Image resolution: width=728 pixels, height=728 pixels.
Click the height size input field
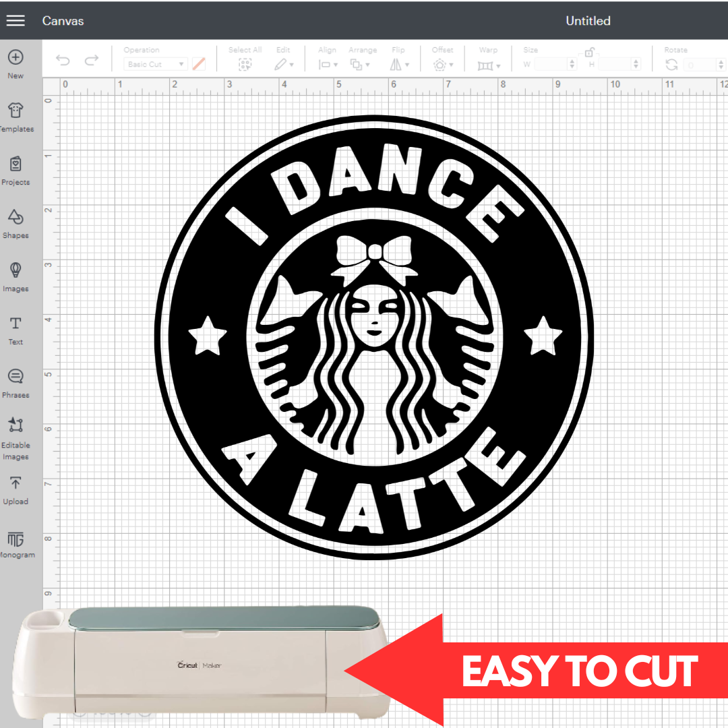pyautogui.click(x=615, y=64)
